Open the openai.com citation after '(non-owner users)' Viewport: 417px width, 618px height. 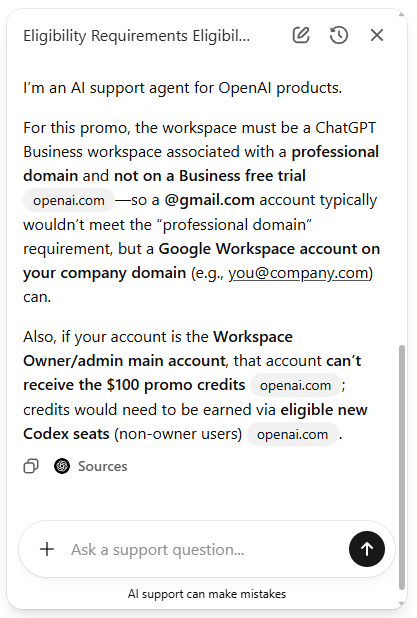pos(292,434)
